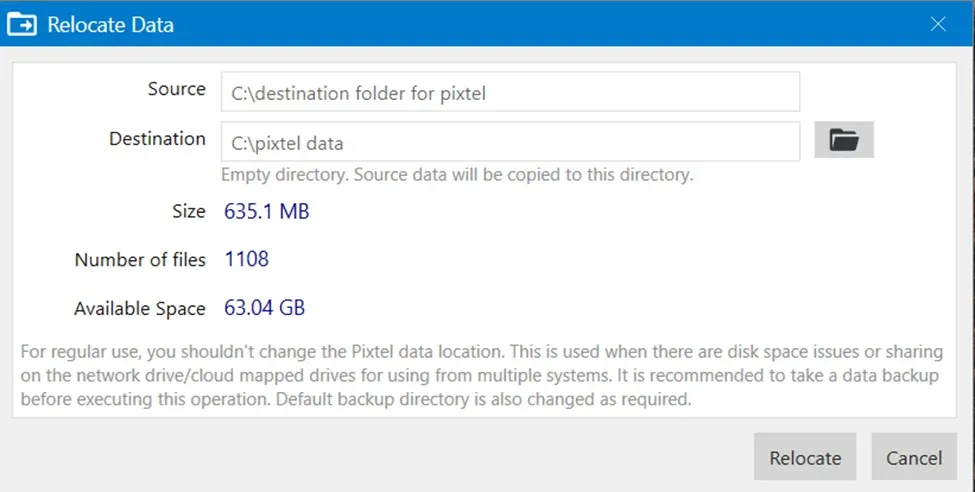Click the Relocate Data window title text
975x492 pixels.
click(x=111, y=25)
